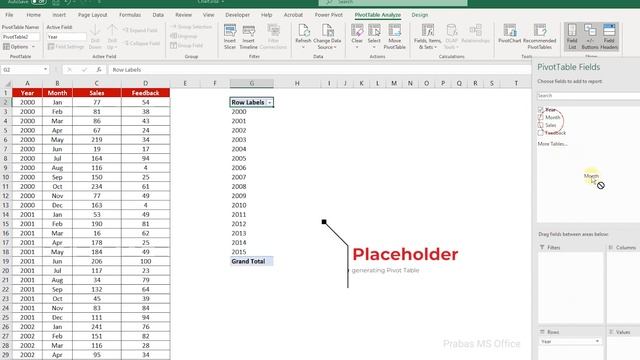The image size is (640, 360).
Task: Toggle Field Headers display
Action: 609,37
